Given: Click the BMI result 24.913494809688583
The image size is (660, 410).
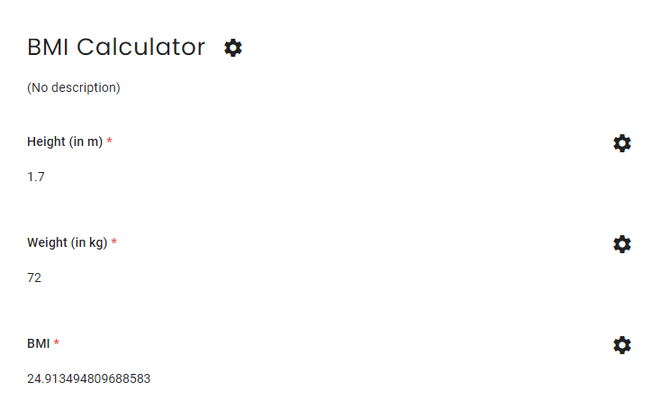Looking at the screenshot, I should click(89, 379).
